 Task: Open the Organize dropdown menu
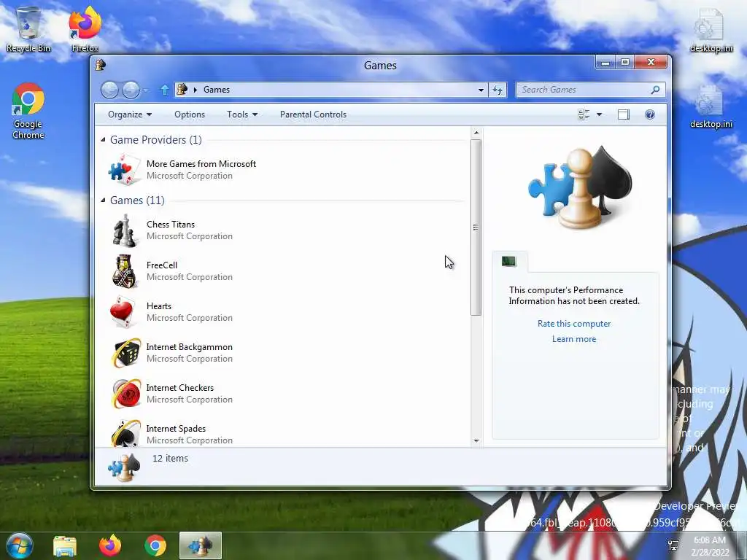pyautogui.click(x=130, y=114)
